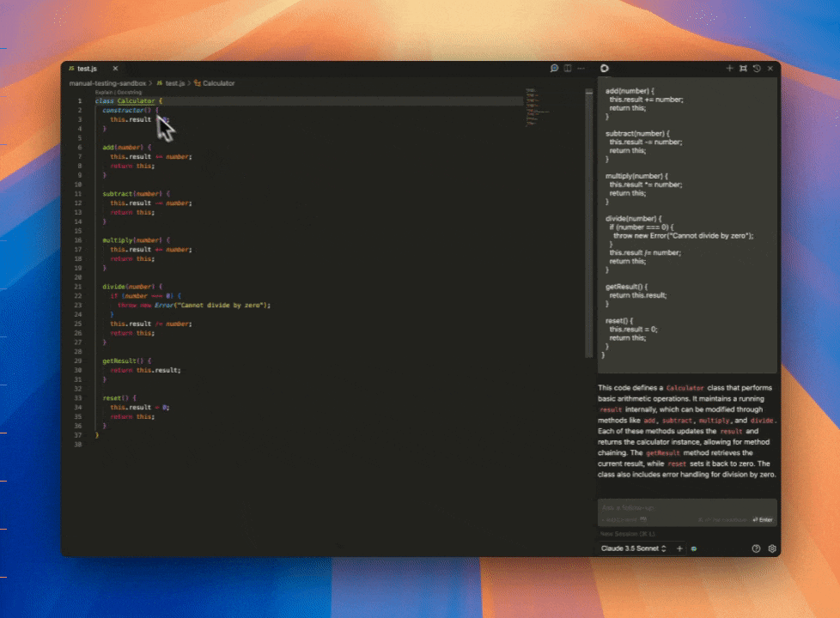
Task: Select the test.js editor tab
Action: click(86, 69)
